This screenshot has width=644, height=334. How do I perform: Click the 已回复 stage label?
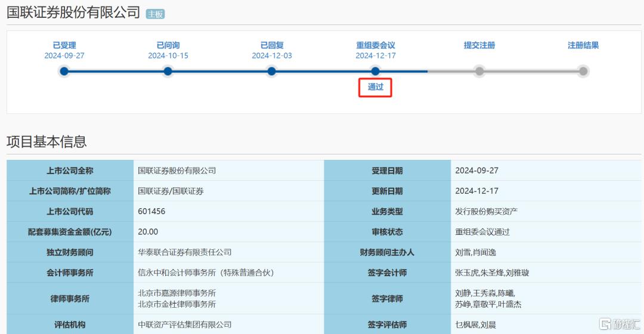coord(272,45)
